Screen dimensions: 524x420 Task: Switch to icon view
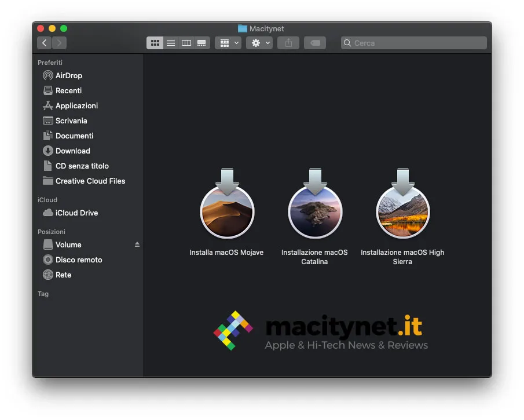coord(155,43)
